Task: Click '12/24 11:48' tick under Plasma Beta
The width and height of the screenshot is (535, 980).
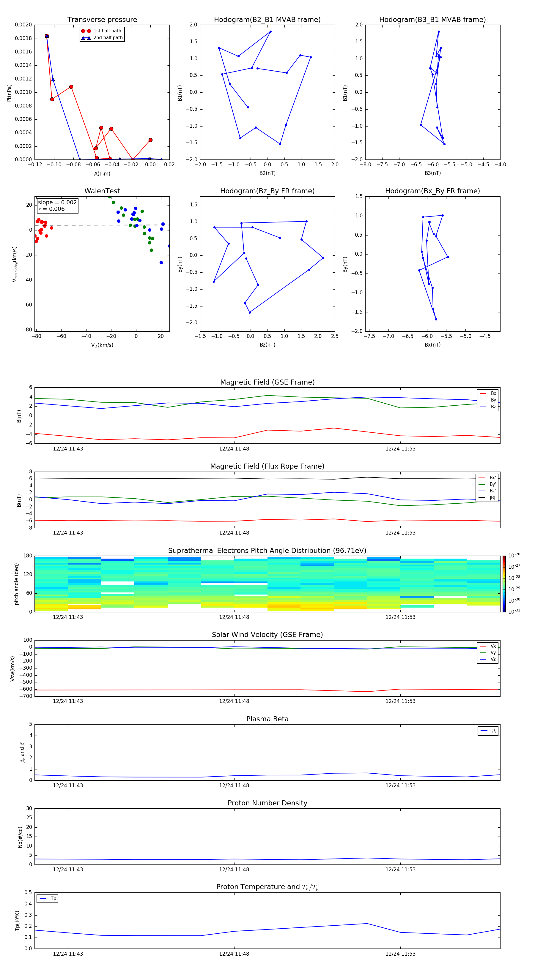Action: pyautogui.click(x=234, y=785)
